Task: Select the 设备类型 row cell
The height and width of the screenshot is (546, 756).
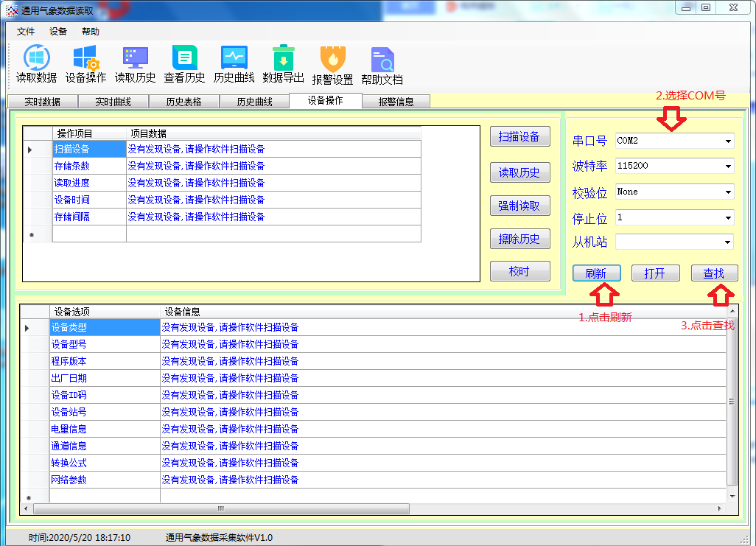Action: point(105,327)
